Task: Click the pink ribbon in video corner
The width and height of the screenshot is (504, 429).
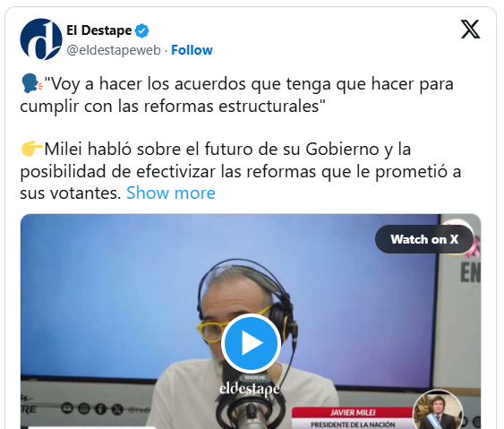Action: point(472,247)
